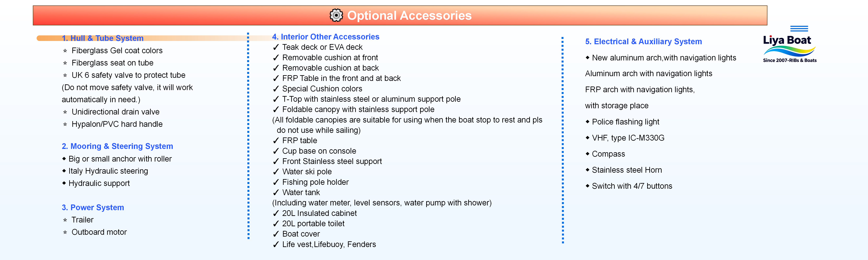
Task: Click the Optional Accessories title text
Action: (409, 15)
